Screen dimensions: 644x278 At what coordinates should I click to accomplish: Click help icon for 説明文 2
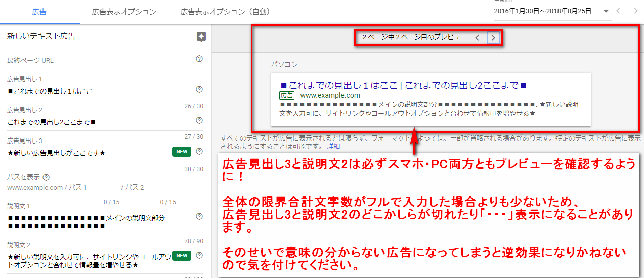199,255
